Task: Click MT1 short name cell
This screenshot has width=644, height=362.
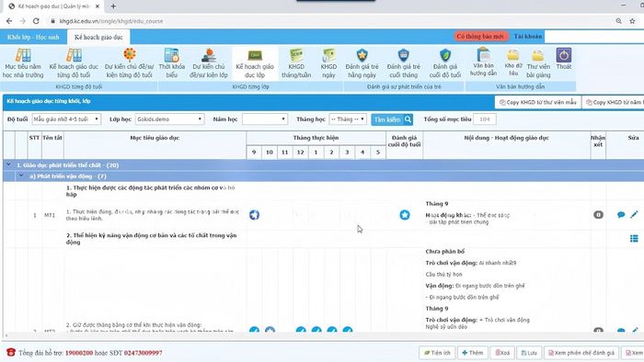Action: [50, 215]
